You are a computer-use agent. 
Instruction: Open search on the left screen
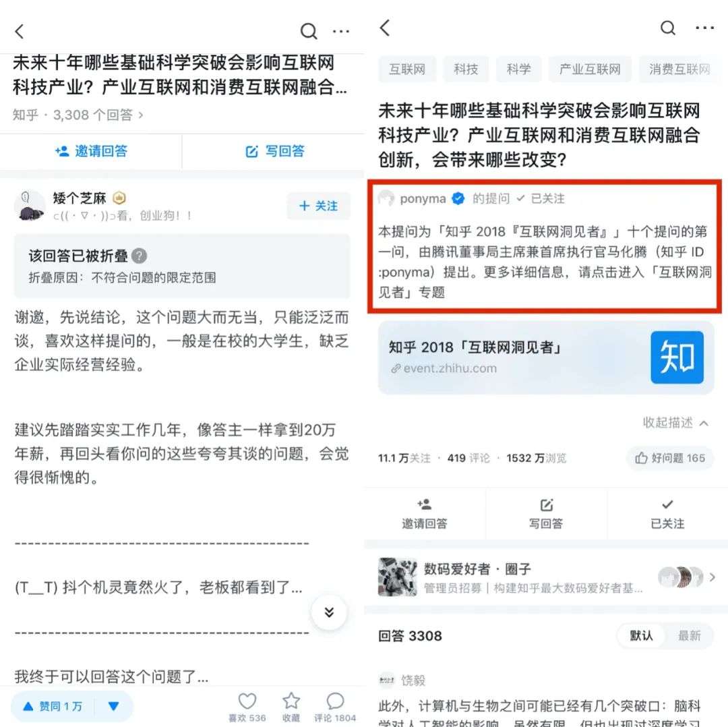click(x=309, y=32)
